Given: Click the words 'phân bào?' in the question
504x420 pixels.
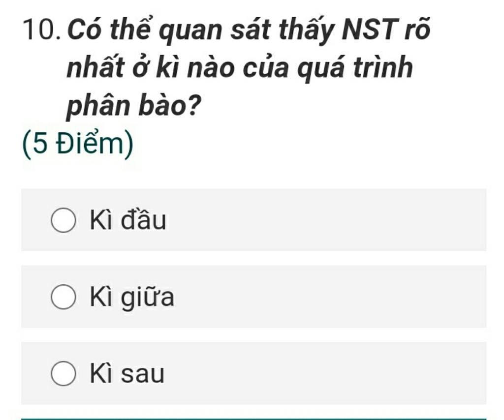Looking at the screenshot, I should coord(135,105).
